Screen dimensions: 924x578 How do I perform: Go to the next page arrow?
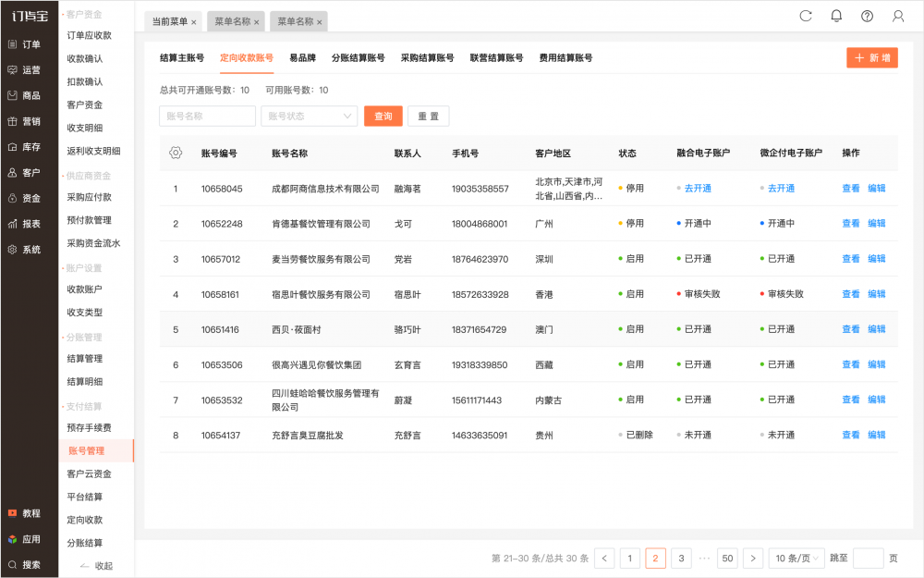752,558
